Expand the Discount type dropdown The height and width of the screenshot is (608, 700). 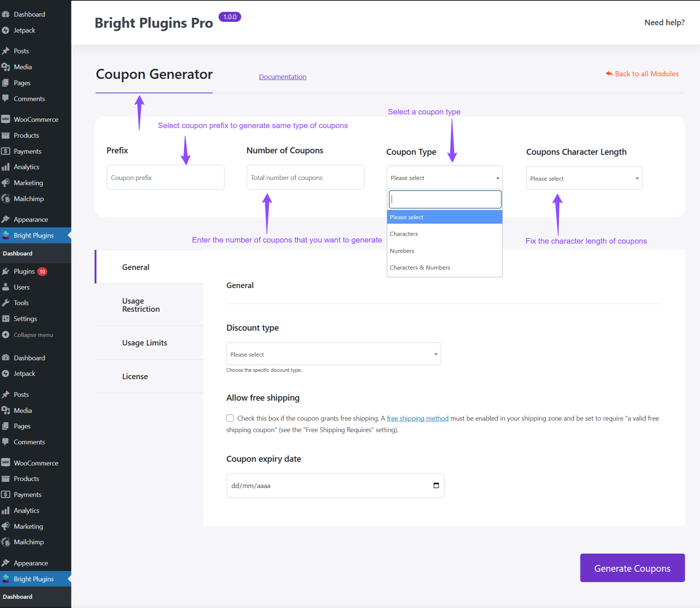pyautogui.click(x=333, y=354)
